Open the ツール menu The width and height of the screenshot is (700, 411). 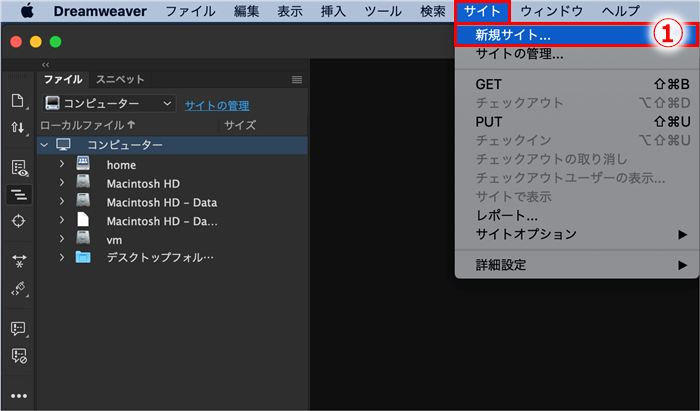point(383,11)
